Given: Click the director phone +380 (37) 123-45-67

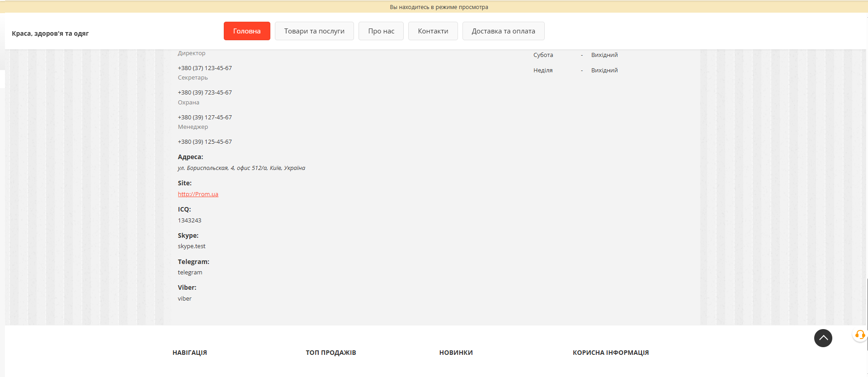Looking at the screenshot, I should click(205, 68).
